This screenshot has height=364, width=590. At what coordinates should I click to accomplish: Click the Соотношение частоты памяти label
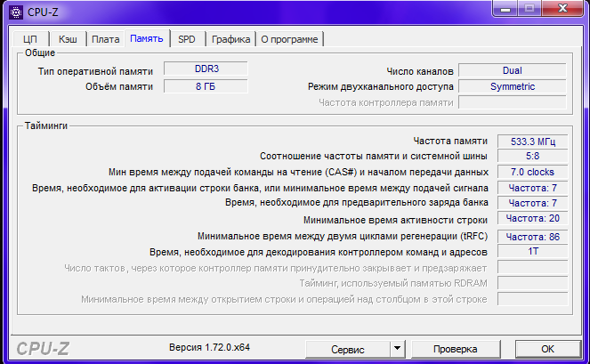pos(373,156)
